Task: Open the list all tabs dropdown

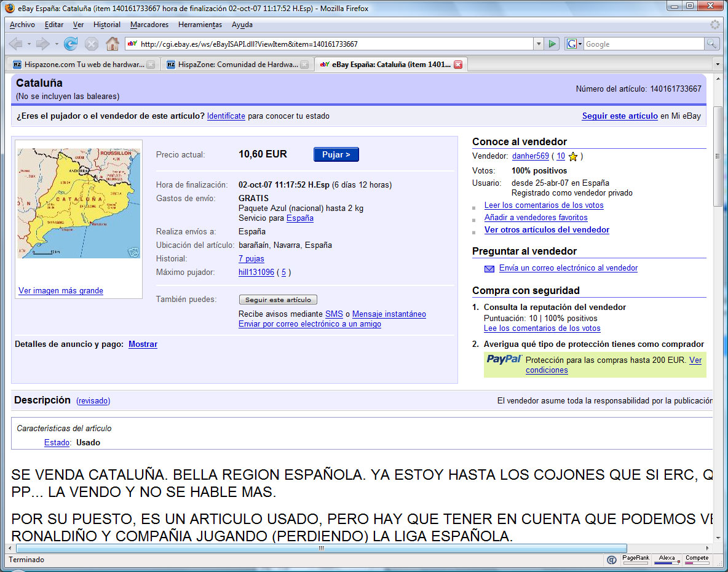Action: point(718,65)
